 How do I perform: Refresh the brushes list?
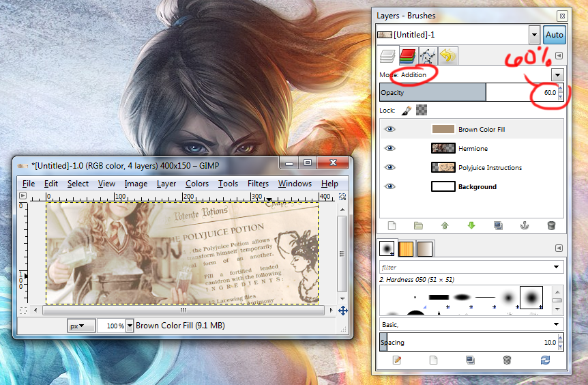(545, 360)
